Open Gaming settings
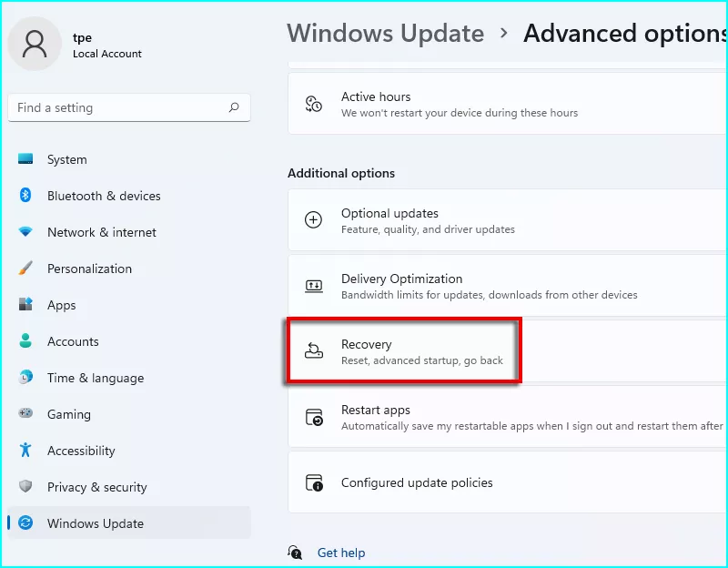This screenshot has height=568, width=728. 129,414
